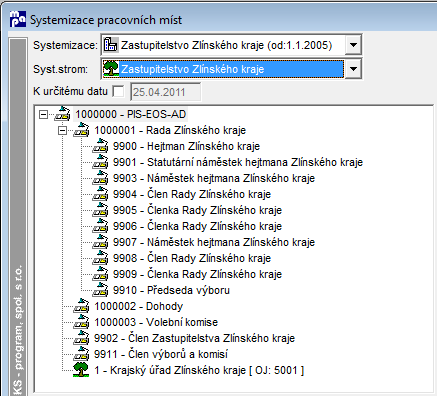Click icon beside 9903 Náměstek hejtmana
This screenshot has width=437, height=396.
100,178
